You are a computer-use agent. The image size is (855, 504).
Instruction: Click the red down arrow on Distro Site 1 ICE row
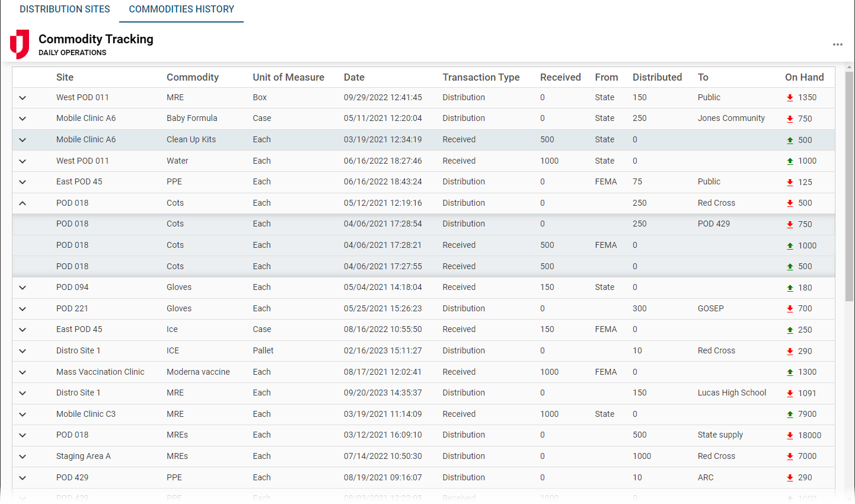click(x=790, y=350)
